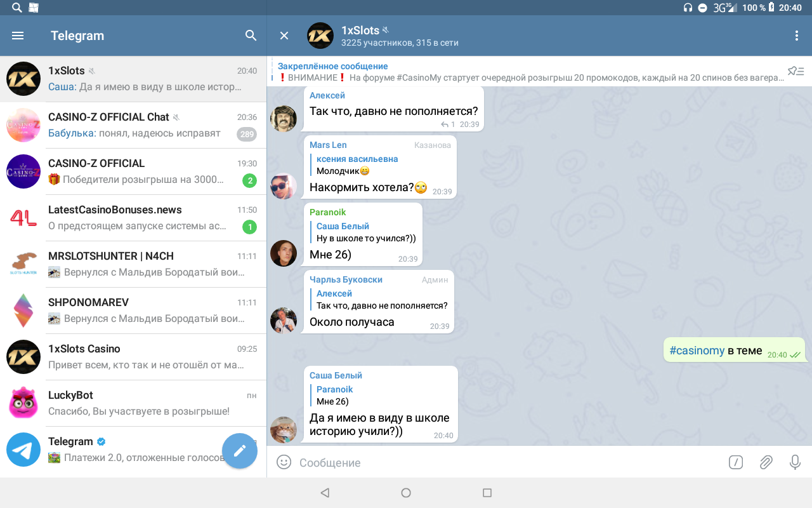This screenshot has width=812, height=508.
Task: Open the 1xSlots group info from title
Action: click(x=360, y=30)
